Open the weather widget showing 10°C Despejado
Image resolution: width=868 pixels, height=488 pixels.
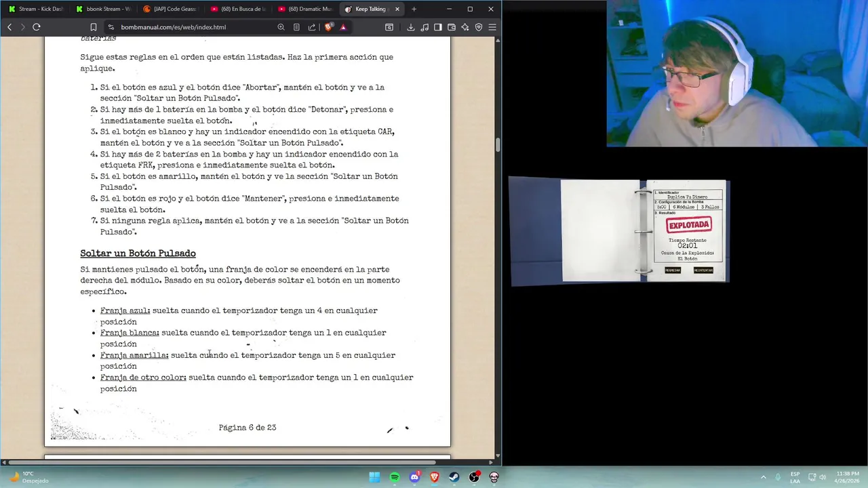(28, 477)
